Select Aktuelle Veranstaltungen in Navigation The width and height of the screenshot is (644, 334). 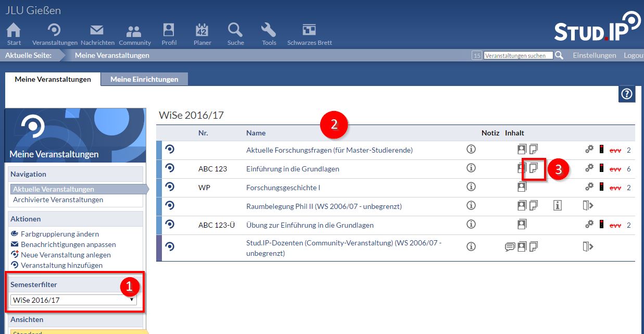54,189
